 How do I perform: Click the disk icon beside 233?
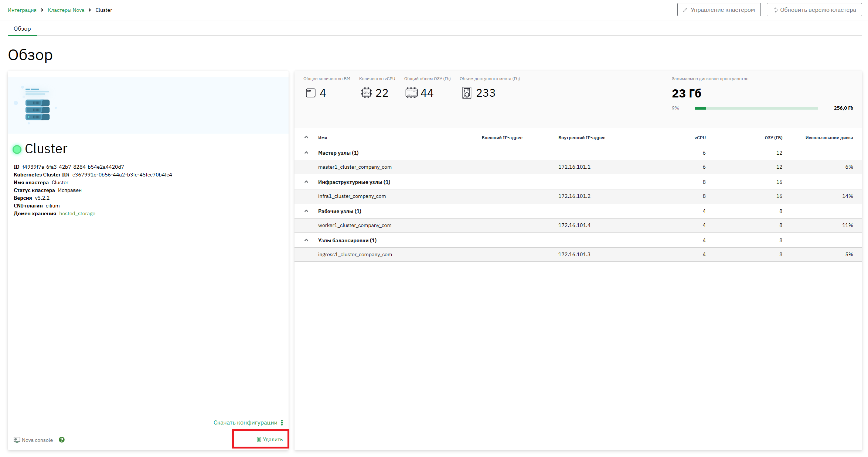467,93
